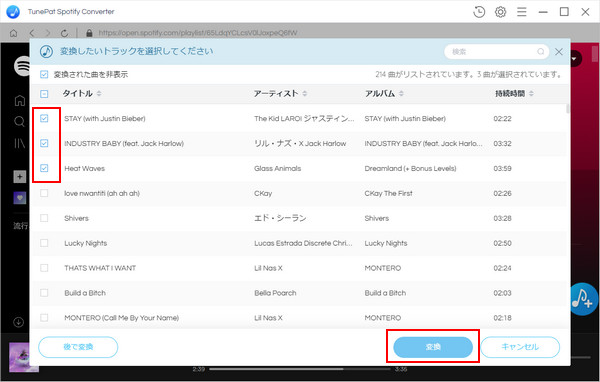The height and width of the screenshot is (382, 600).
Task: Click the URL address bar
Action: 198,33
